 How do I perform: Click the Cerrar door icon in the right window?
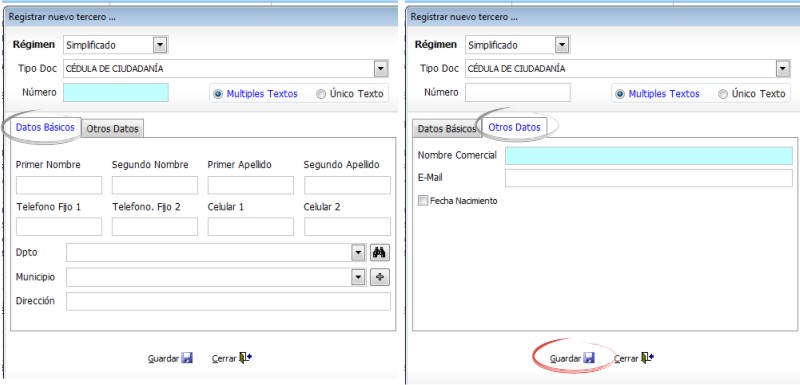[647, 358]
